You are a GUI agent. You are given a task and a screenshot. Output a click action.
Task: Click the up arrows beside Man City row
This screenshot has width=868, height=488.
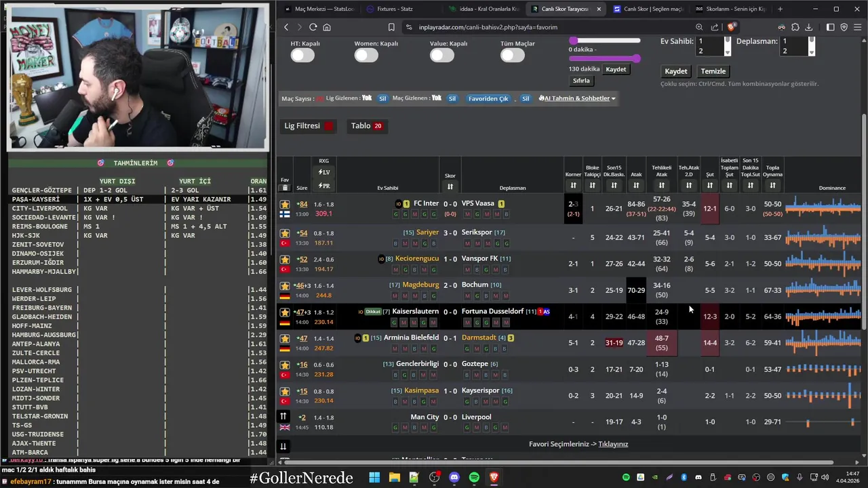[283, 416]
